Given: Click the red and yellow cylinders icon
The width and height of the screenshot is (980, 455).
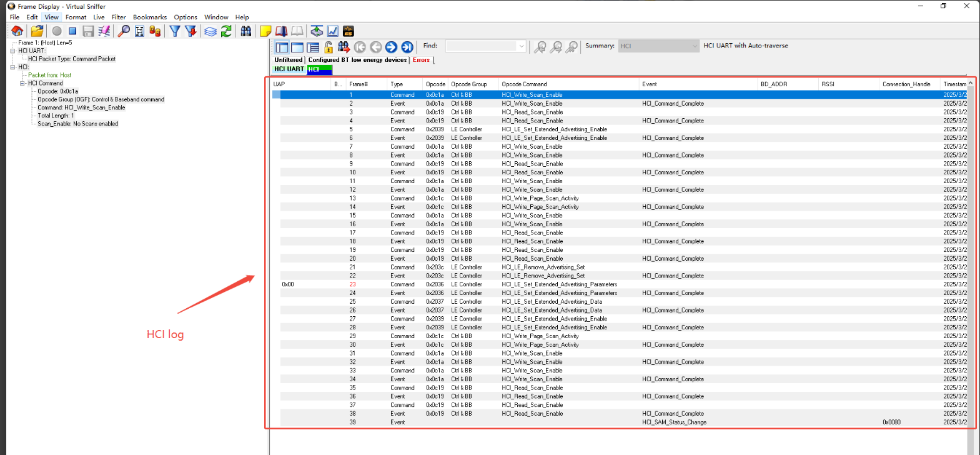Looking at the screenshot, I should pos(155,31).
